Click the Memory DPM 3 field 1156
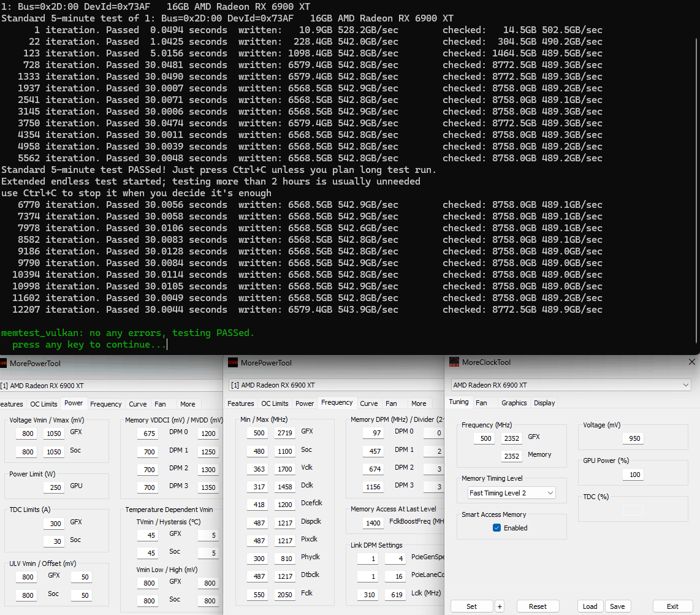 [x=373, y=487]
